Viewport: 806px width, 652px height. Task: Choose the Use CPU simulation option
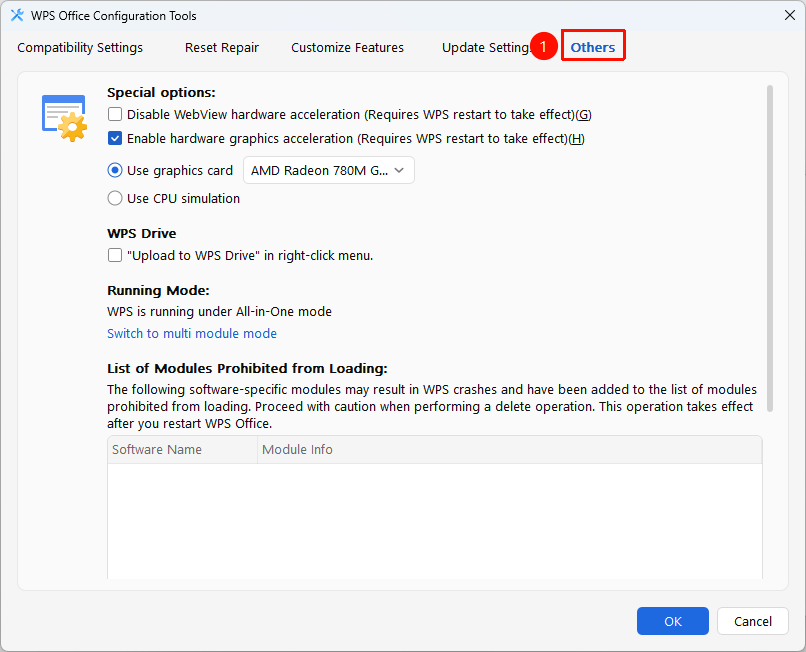pyautogui.click(x=115, y=198)
